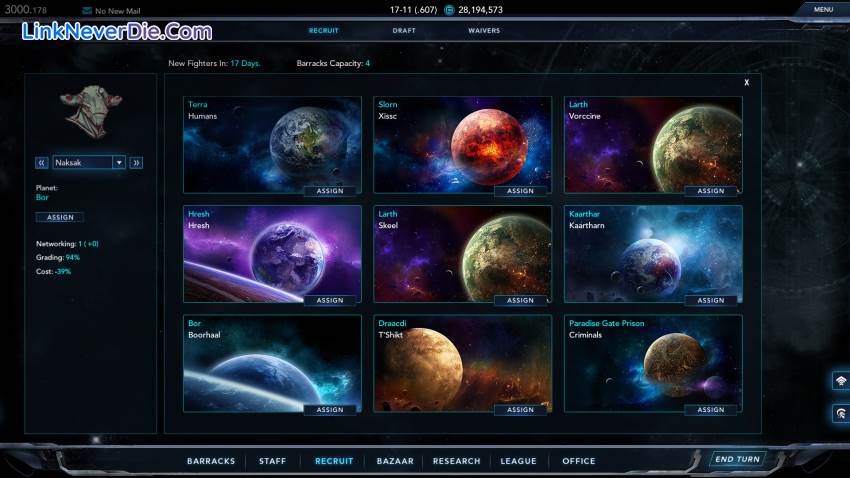Click the mail envelope icon
Screen dimensions: 850x478
86,10
